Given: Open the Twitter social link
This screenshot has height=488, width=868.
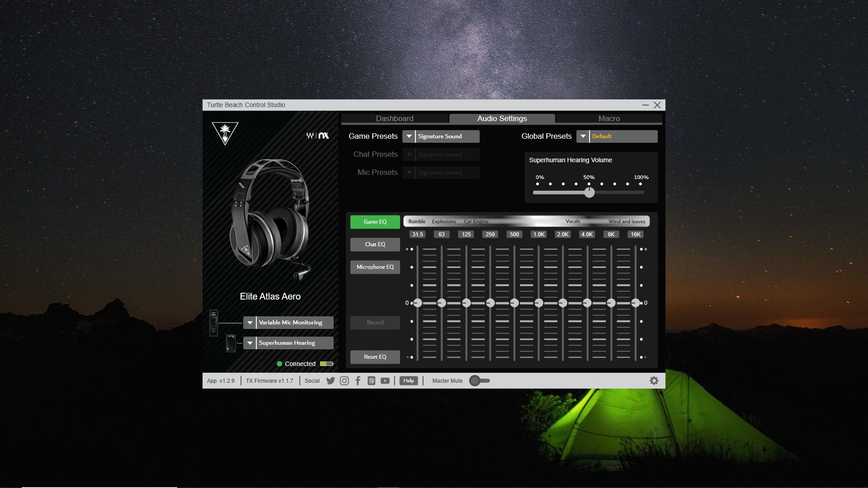Looking at the screenshot, I should coord(330,380).
